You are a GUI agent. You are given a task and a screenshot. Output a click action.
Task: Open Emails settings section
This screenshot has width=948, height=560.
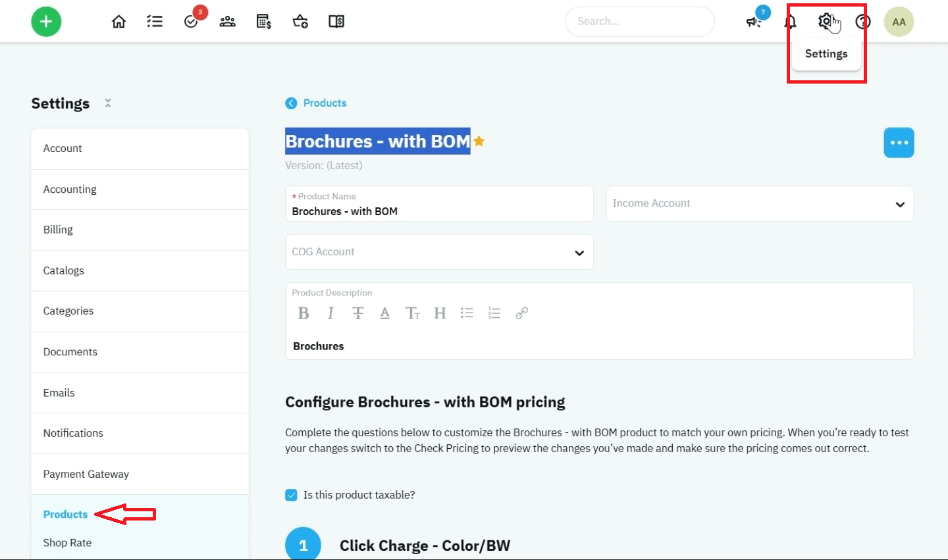[140, 393]
